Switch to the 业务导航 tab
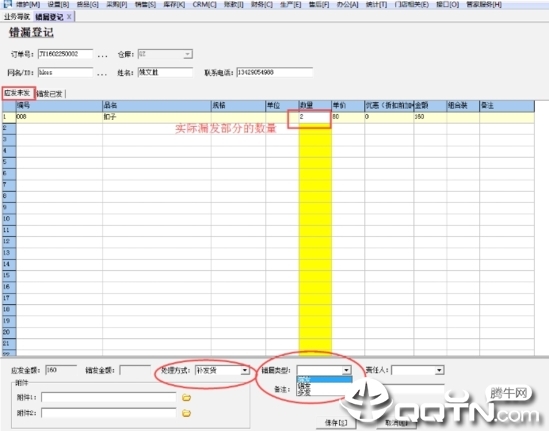Screen dimensions: 549x431 click(16, 16)
